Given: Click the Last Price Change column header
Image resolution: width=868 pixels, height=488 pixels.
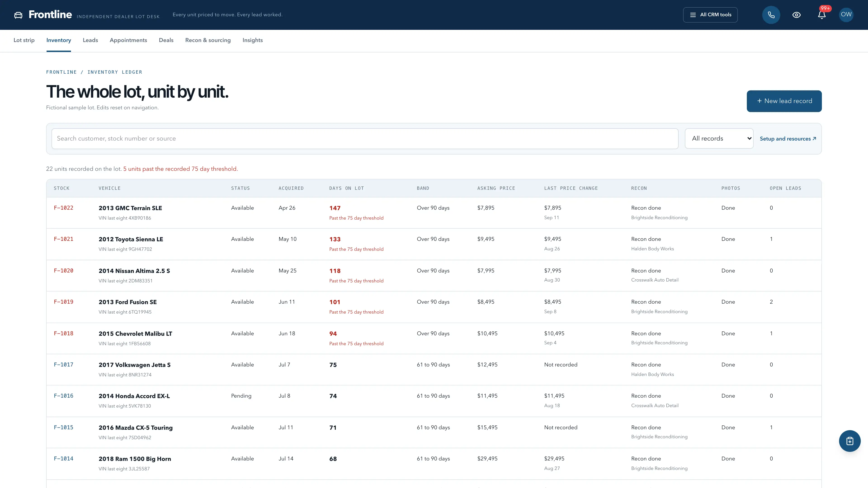Looking at the screenshot, I should pos(571,188).
